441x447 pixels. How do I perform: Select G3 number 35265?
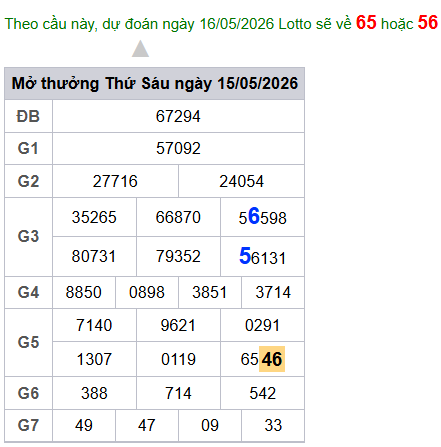94,217
